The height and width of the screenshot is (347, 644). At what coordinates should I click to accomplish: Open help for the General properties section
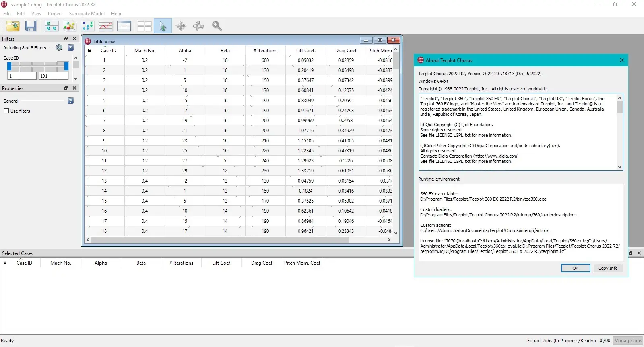70,101
